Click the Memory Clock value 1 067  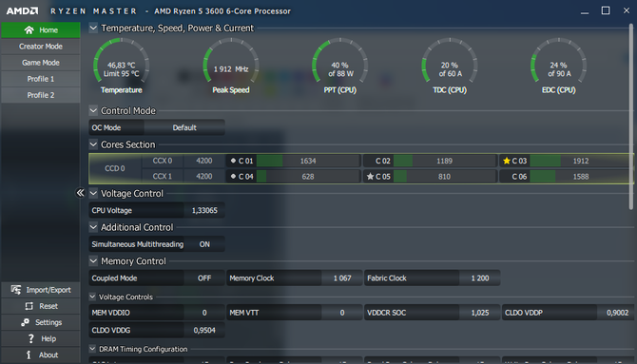click(x=342, y=278)
